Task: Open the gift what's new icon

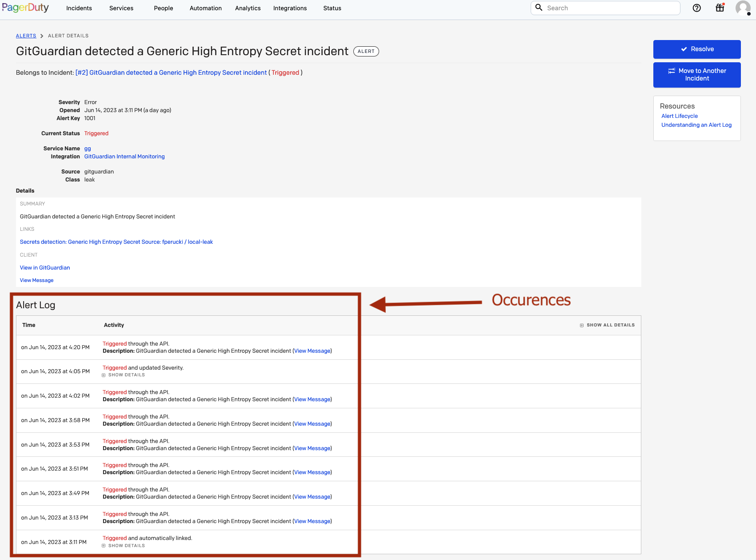Action: 720,8
